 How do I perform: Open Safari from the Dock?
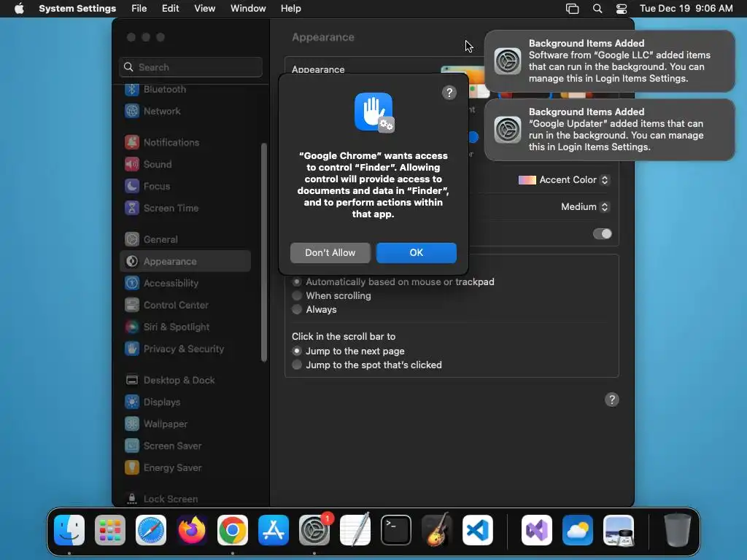(x=151, y=530)
